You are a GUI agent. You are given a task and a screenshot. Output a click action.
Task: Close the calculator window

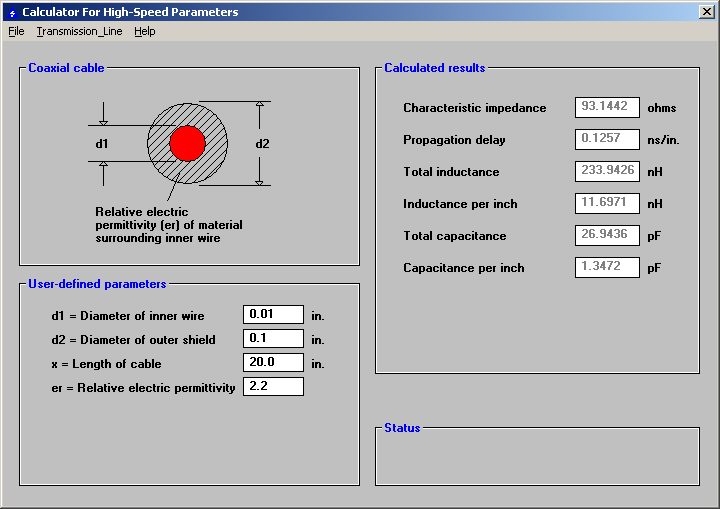coord(706,12)
